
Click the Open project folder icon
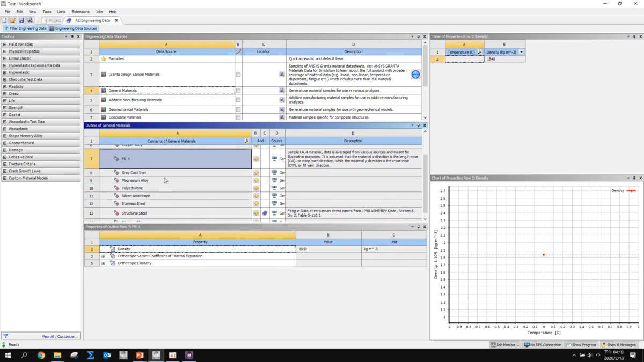[12, 20]
